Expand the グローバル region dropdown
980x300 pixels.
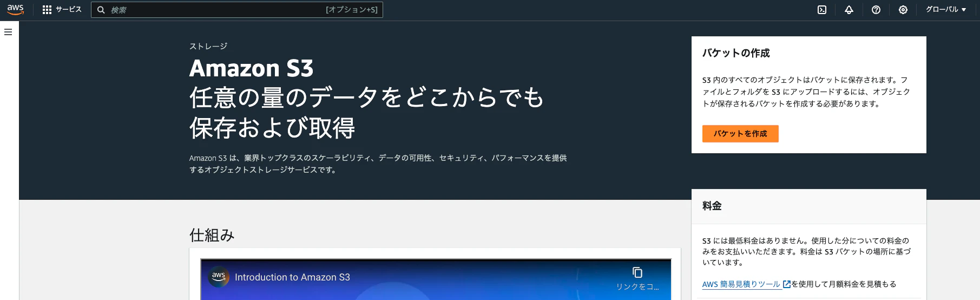tap(946, 10)
